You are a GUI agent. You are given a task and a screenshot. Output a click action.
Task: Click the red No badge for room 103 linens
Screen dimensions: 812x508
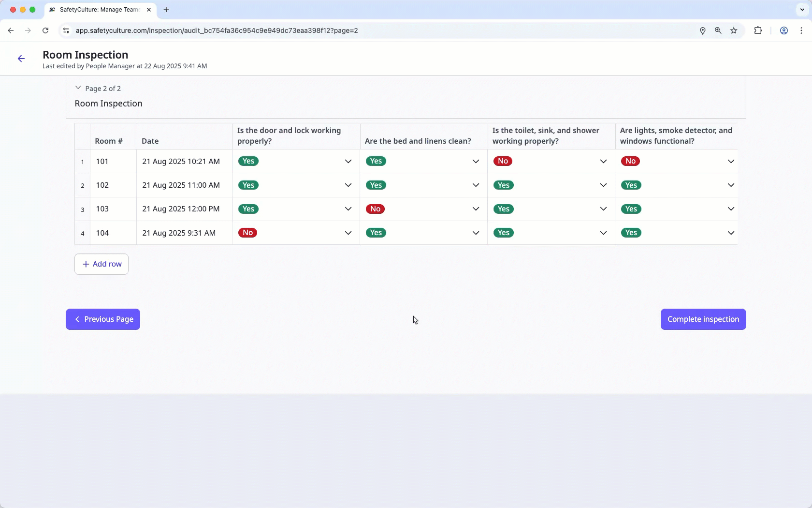pos(375,209)
